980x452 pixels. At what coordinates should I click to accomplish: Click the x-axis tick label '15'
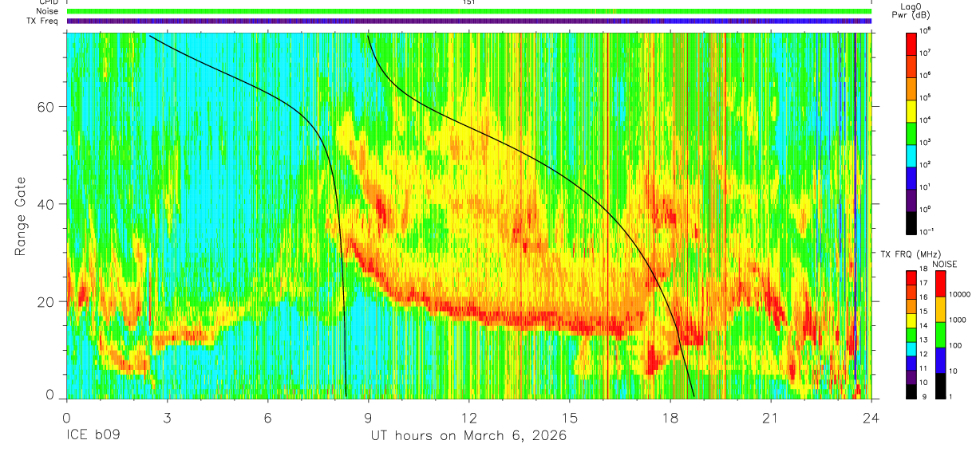tap(570, 418)
